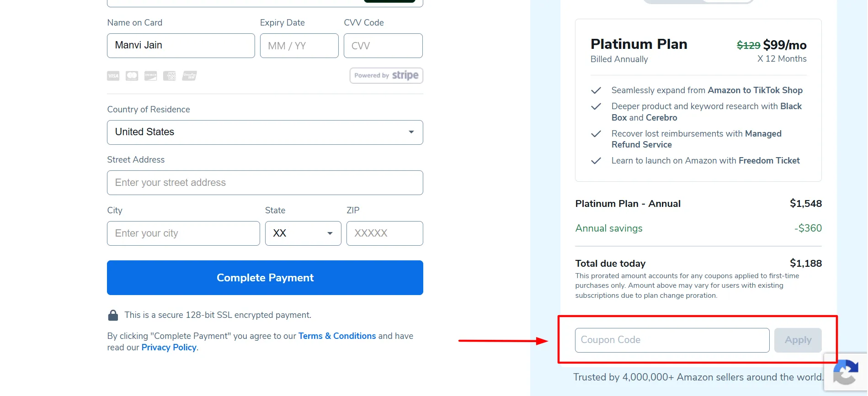Click the $1,548 amount
The height and width of the screenshot is (396, 868).
coord(806,204)
